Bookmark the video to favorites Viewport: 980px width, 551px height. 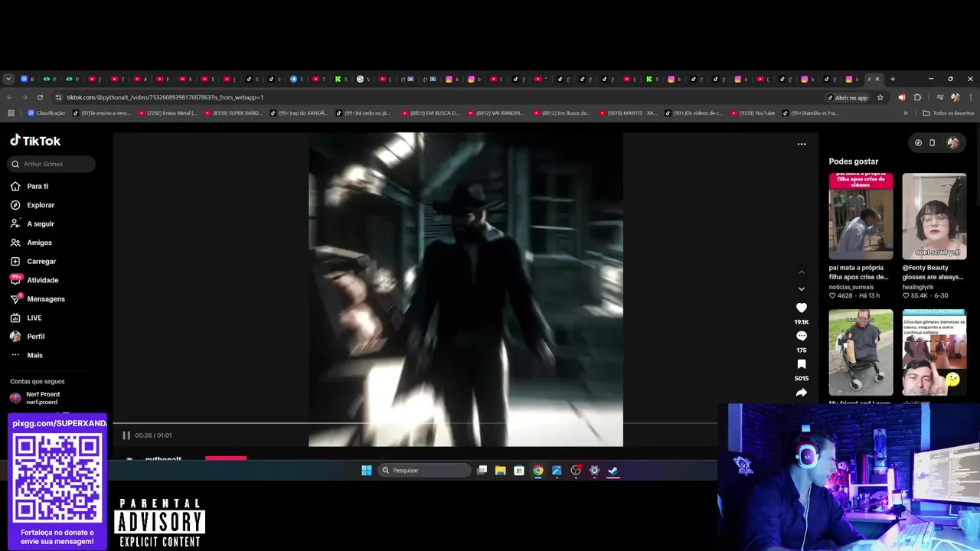tap(802, 364)
